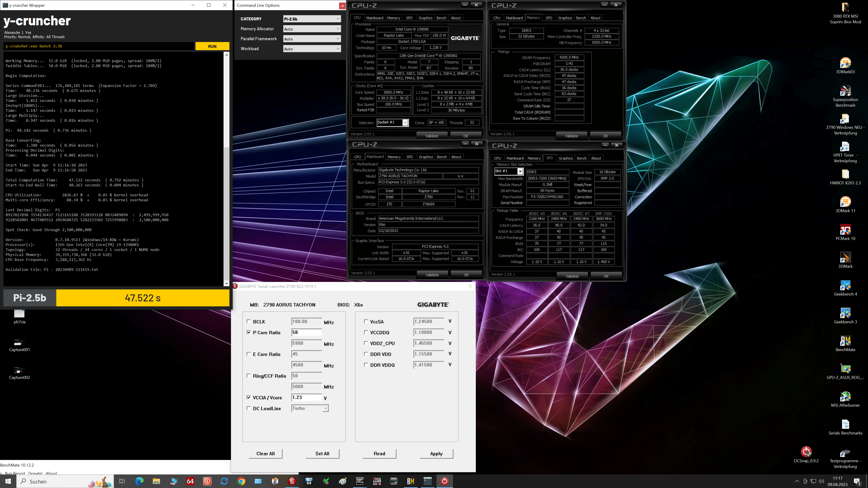Click Google Chrome in the taskbar
The image size is (868, 488).
(x=241, y=481)
